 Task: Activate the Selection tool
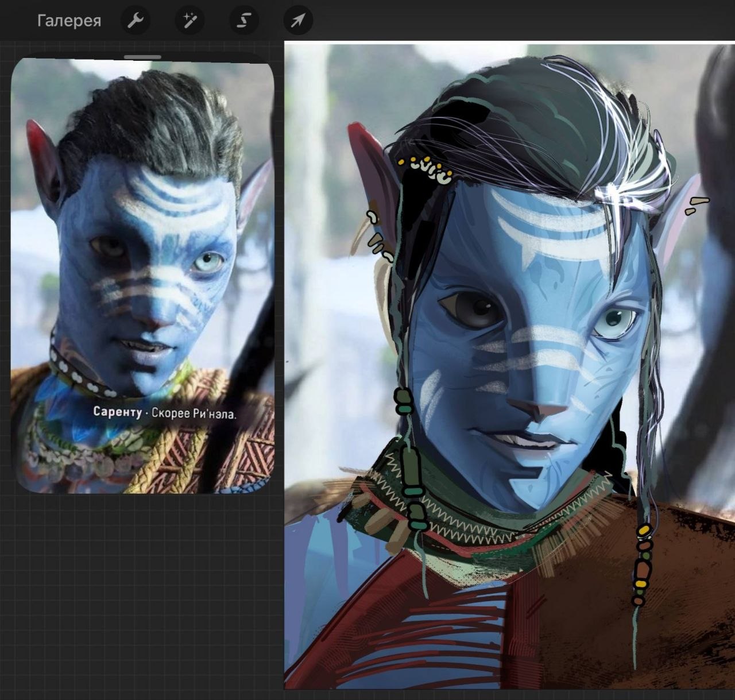click(x=244, y=21)
